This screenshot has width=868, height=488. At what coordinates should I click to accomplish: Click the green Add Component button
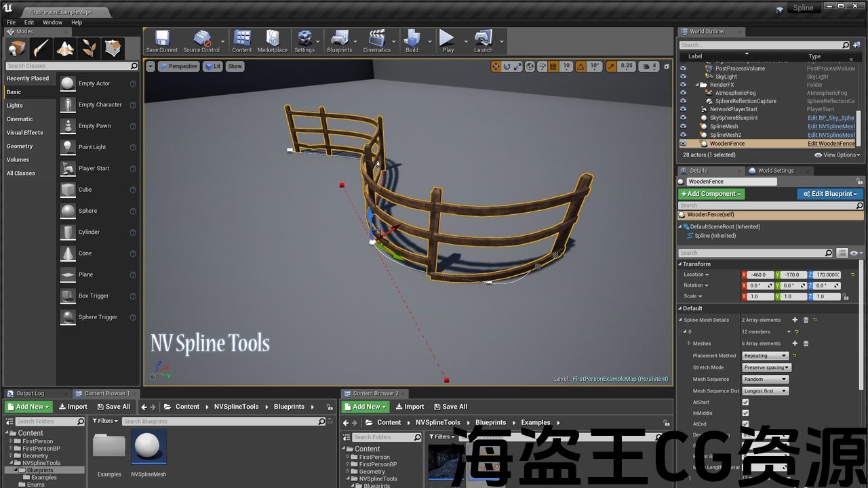(711, 194)
